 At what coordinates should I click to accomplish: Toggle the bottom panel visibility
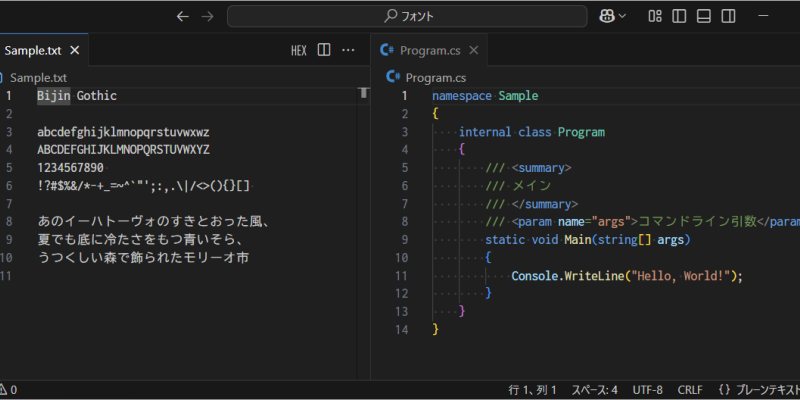pyautogui.click(x=704, y=16)
